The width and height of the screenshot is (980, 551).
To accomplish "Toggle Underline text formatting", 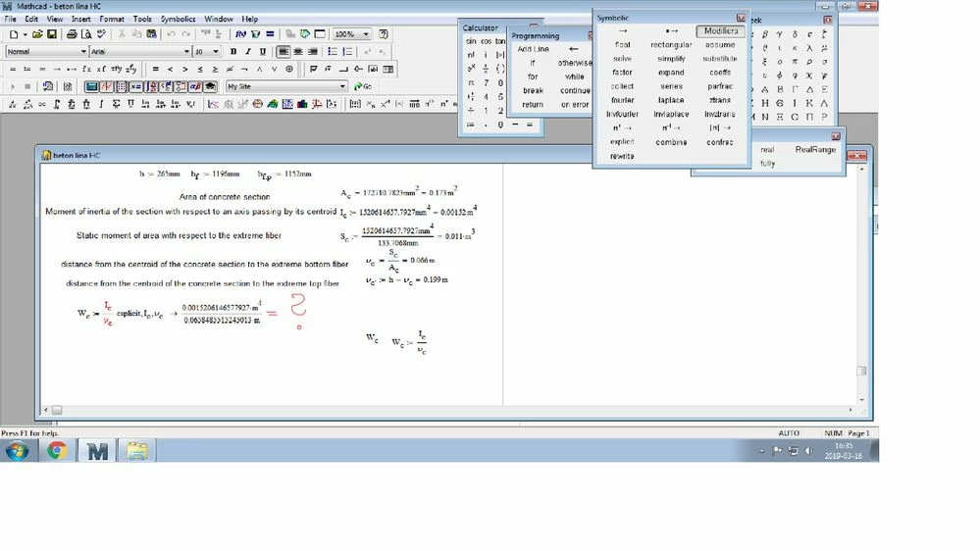I will 263,51.
